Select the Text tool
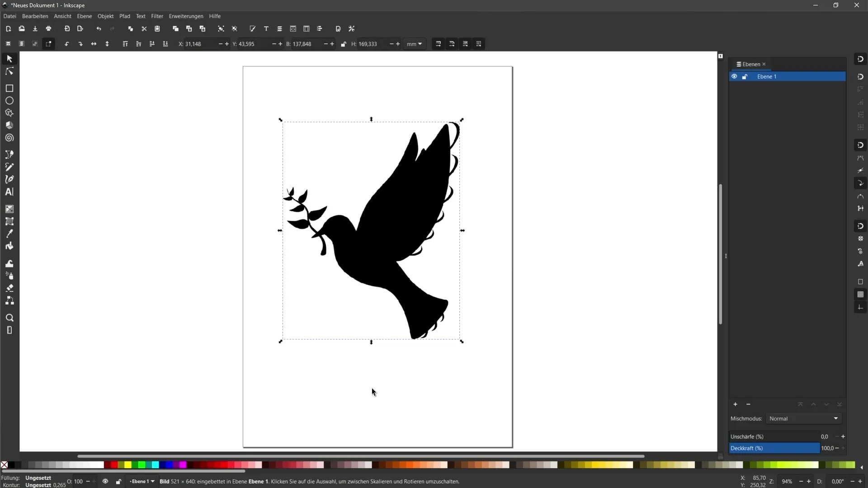868x488 pixels. coord(9,192)
